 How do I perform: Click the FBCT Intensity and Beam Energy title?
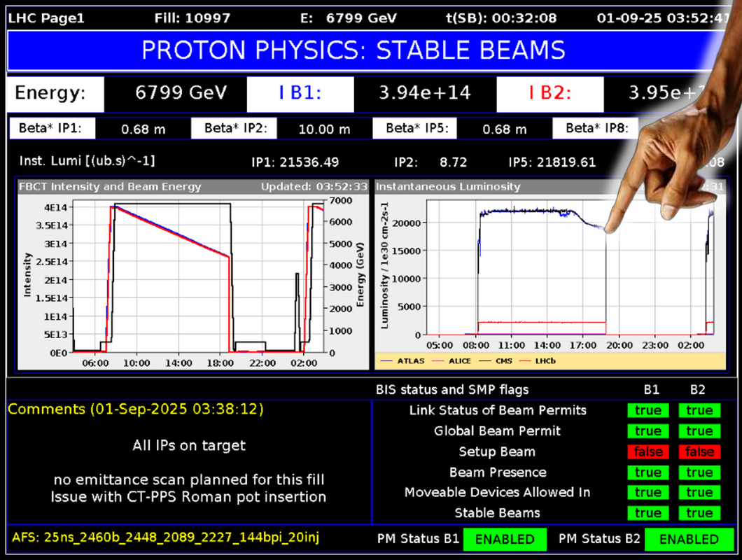click(x=110, y=186)
